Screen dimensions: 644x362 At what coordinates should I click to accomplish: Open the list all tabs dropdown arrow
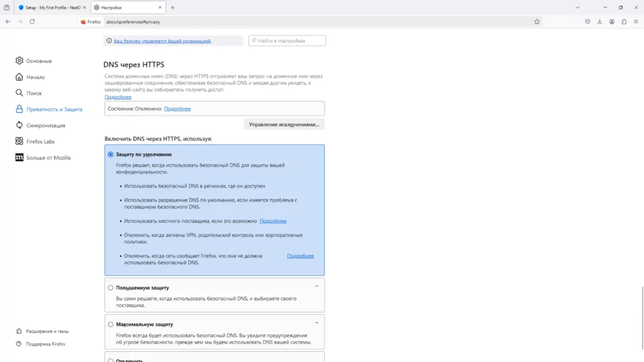[577, 8]
